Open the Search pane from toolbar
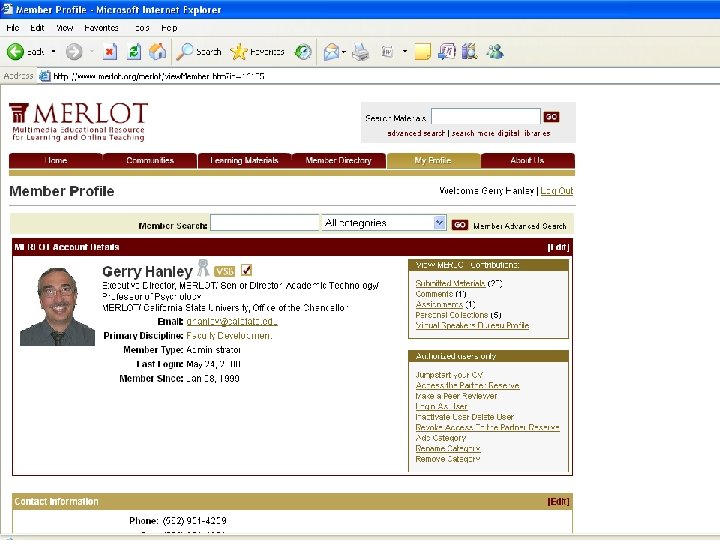Image resolution: width=720 pixels, height=540 pixels. point(199,52)
